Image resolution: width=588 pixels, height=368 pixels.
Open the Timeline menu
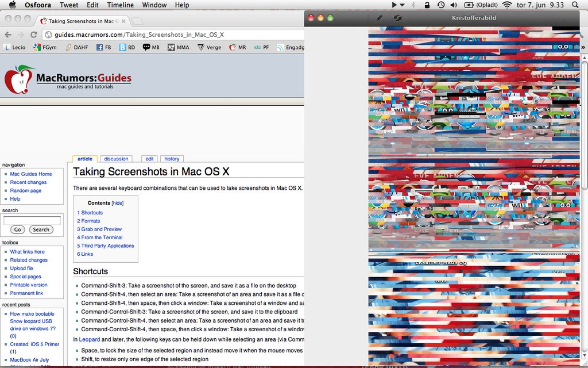pyautogui.click(x=121, y=5)
